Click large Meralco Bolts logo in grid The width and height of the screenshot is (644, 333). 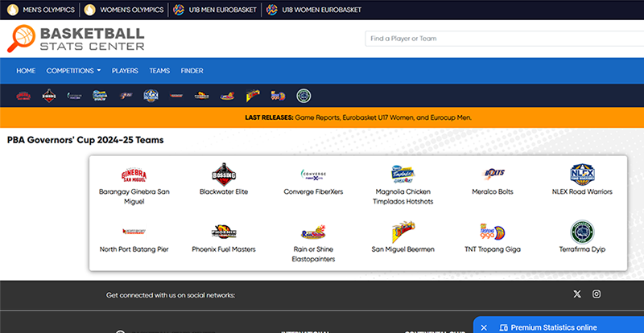[x=493, y=173]
